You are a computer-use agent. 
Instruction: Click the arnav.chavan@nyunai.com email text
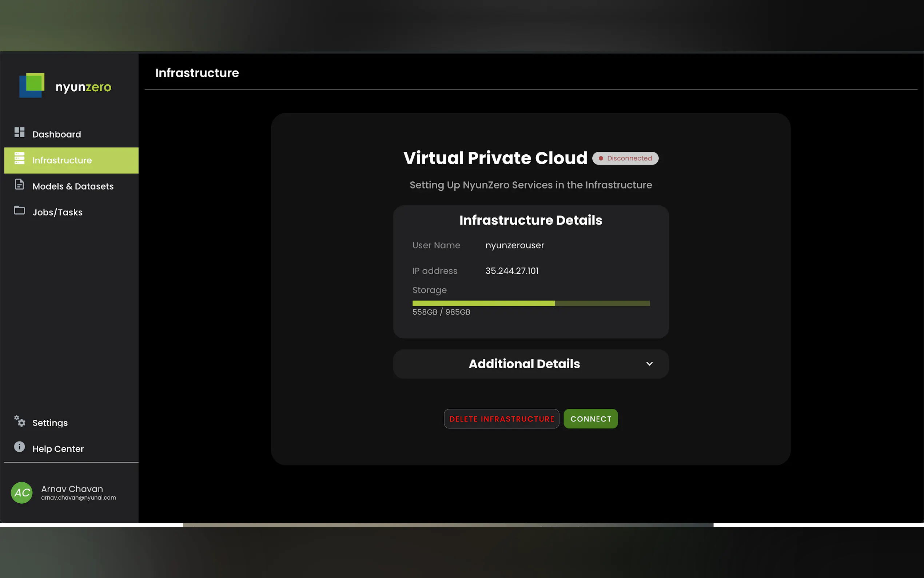point(78,498)
